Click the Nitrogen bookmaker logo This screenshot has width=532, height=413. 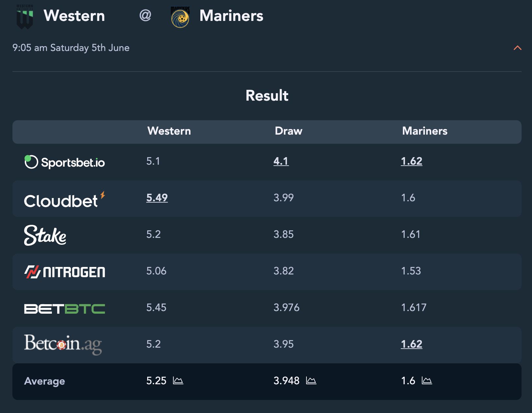pyautogui.click(x=65, y=272)
